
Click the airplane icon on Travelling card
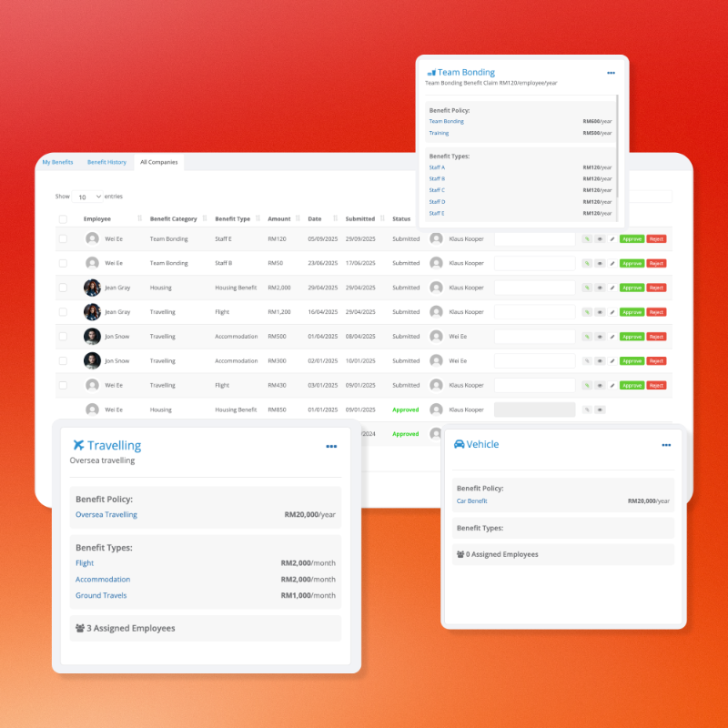click(x=78, y=445)
